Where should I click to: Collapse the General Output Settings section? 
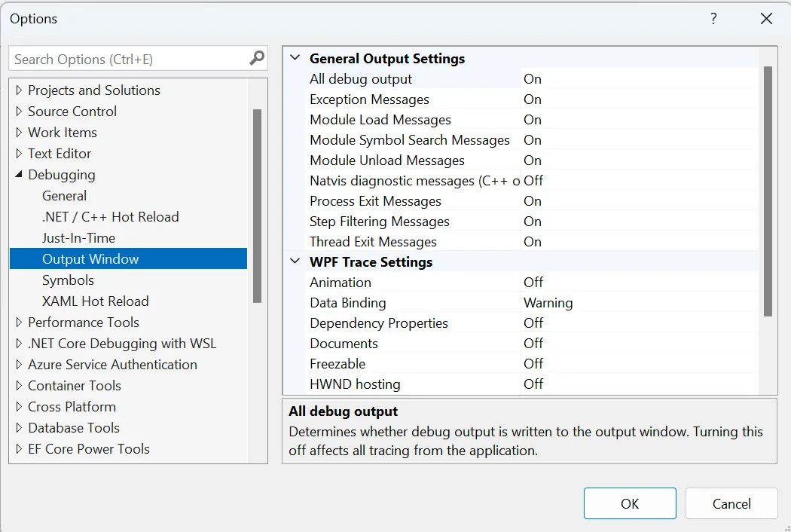click(295, 59)
